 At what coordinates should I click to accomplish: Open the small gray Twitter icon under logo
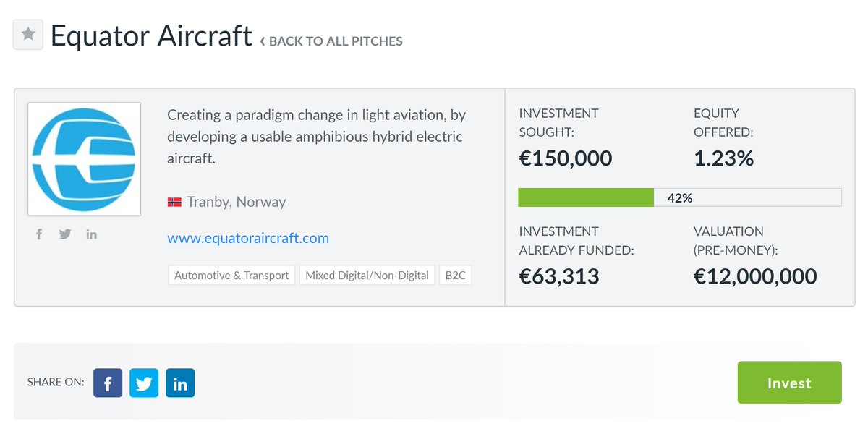pos(65,234)
